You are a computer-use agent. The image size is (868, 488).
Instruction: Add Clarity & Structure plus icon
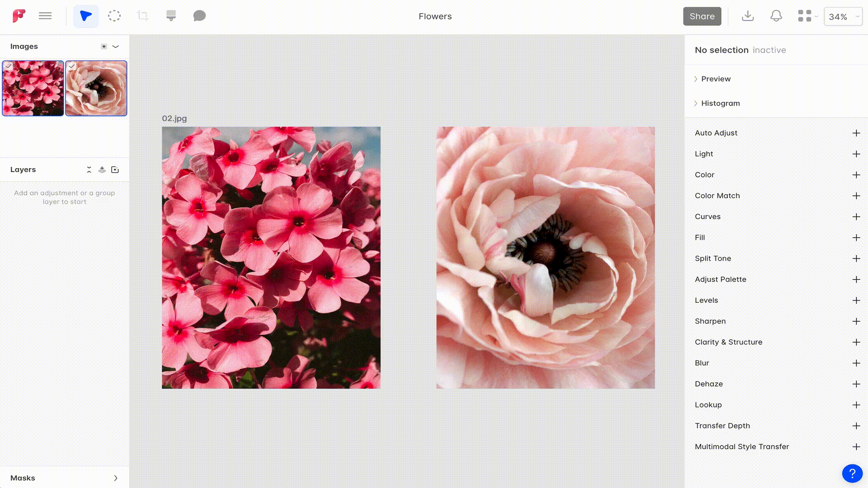point(856,342)
